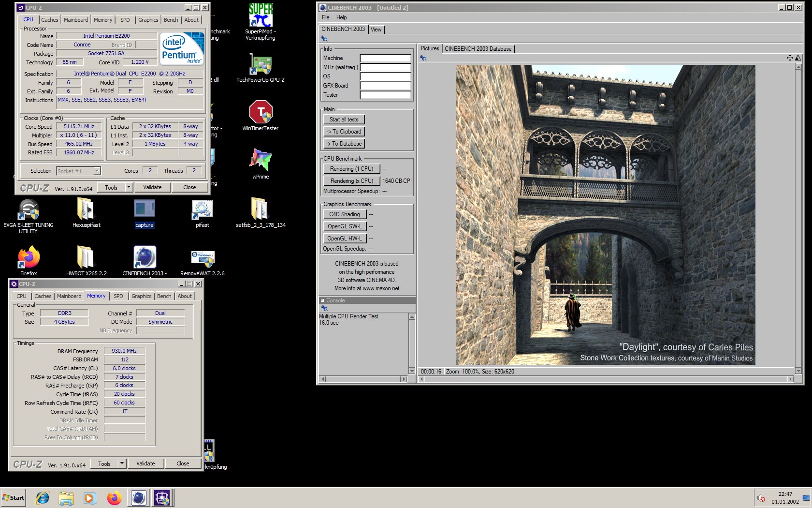This screenshot has height=508, width=812.
Task: Open SPD tab in Memory CPU-Z window
Action: pyautogui.click(x=118, y=296)
